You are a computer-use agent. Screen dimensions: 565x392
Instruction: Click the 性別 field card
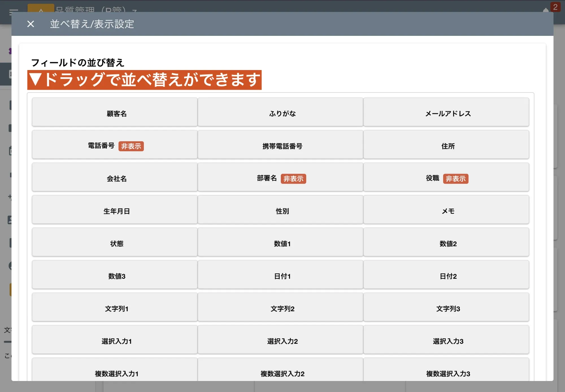280,211
